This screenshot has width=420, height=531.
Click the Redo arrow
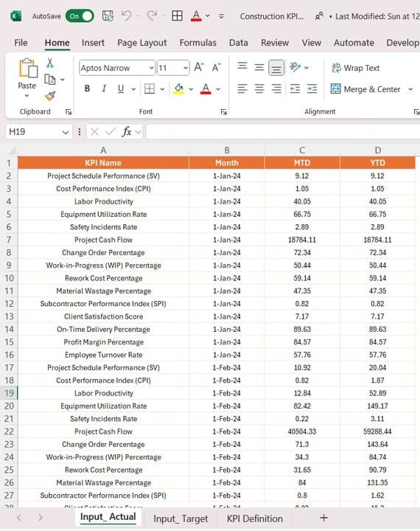point(152,15)
